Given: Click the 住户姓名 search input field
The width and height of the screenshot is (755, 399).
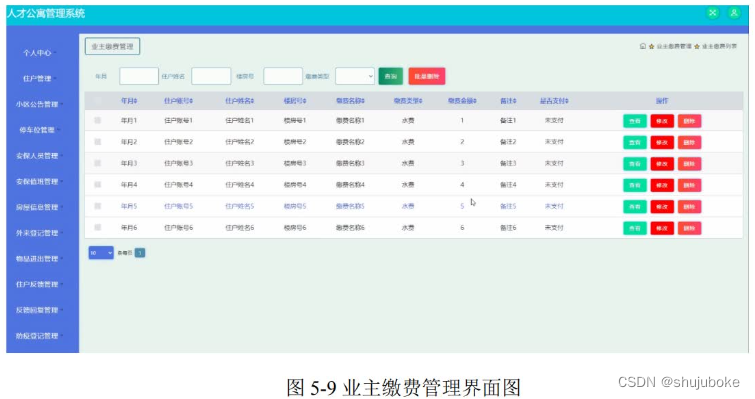Looking at the screenshot, I should [x=211, y=76].
